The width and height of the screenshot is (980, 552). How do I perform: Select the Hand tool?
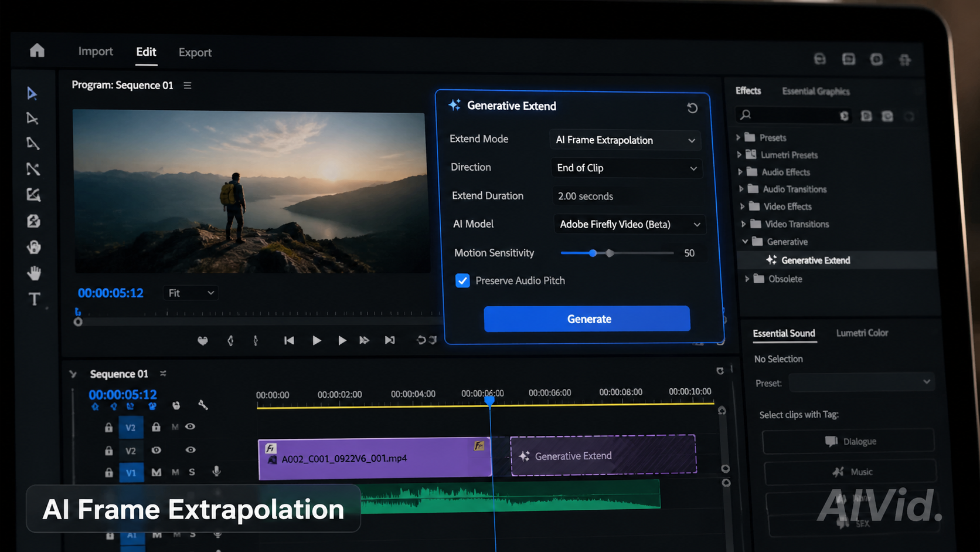(x=34, y=273)
